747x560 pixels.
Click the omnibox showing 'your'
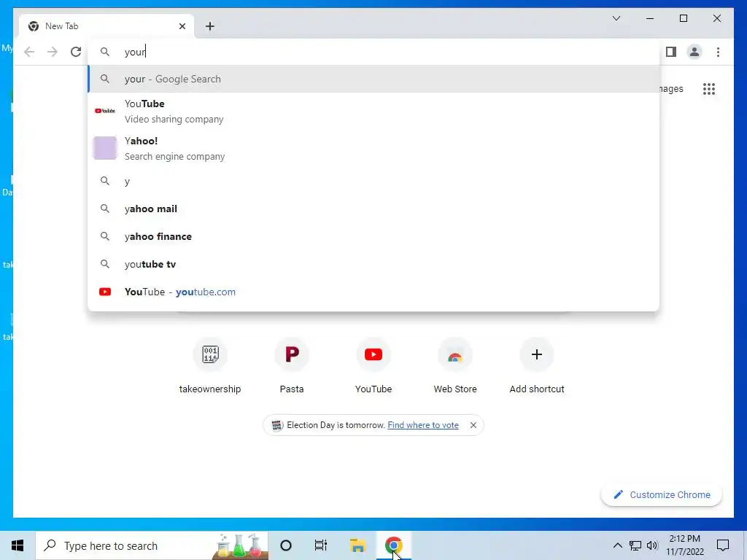[x=373, y=52]
